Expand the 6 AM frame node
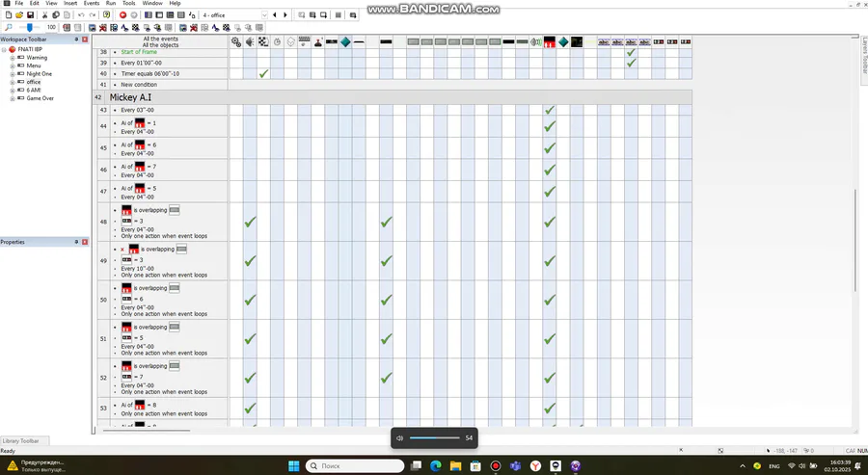The height and width of the screenshot is (475, 868). point(13,91)
